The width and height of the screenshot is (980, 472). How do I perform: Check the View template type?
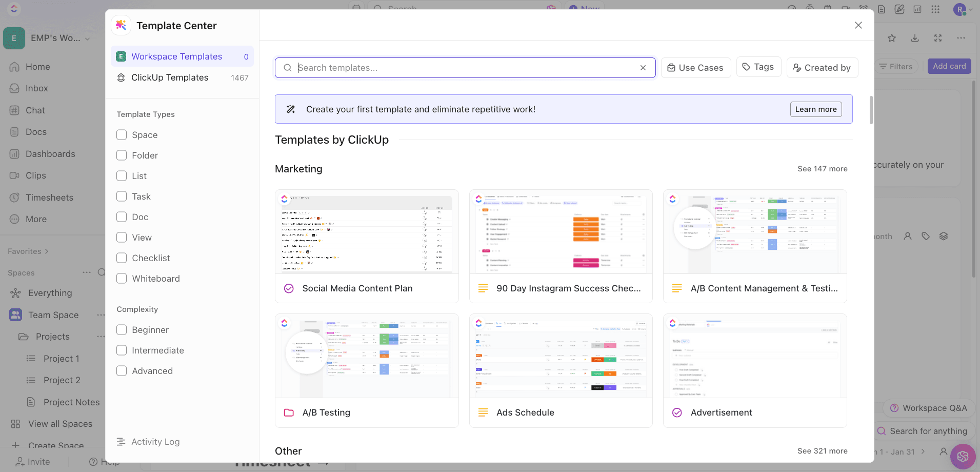pyautogui.click(x=122, y=238)
